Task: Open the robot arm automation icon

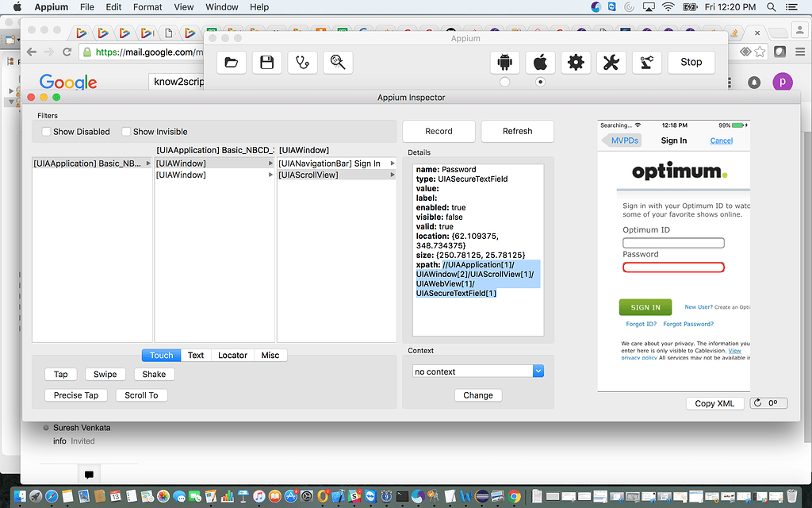Action: coord(647,62)
